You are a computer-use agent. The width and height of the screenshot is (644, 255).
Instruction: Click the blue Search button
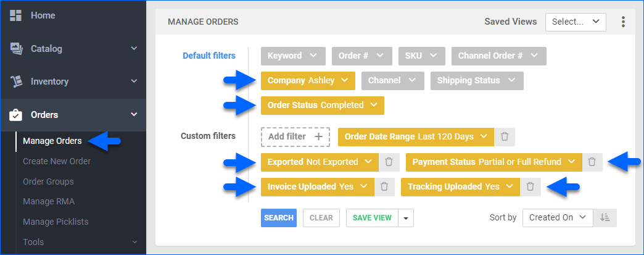[278, 218]
